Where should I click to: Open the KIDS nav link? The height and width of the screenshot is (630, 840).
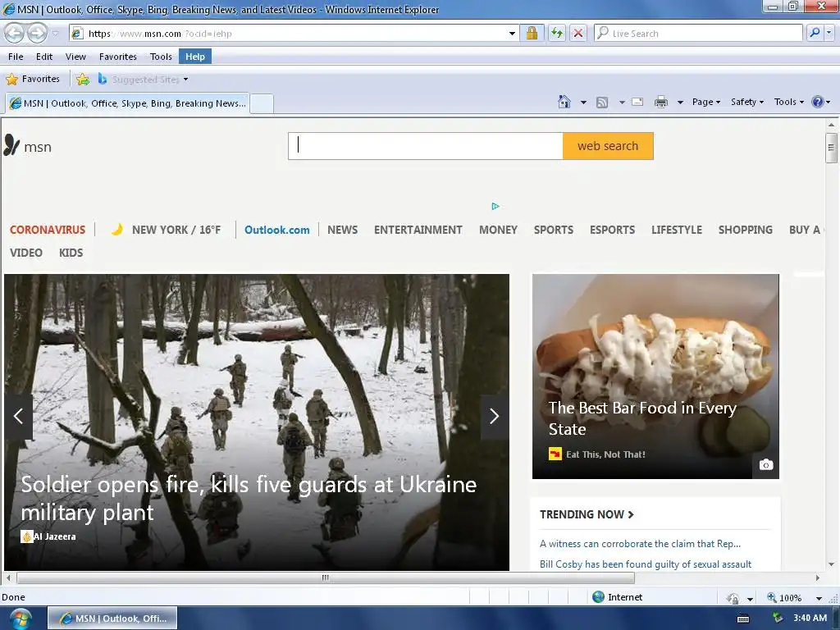71,253
